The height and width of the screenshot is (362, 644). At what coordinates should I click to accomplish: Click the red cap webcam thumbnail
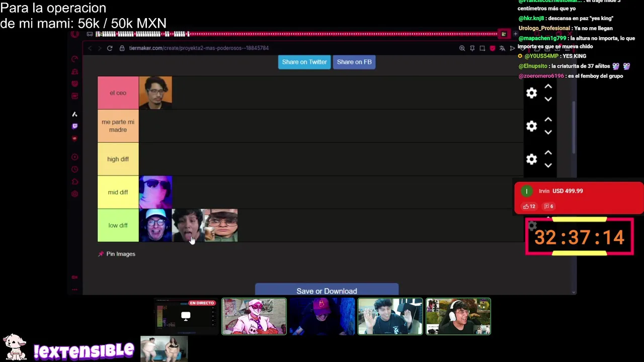tap(322, 317)
